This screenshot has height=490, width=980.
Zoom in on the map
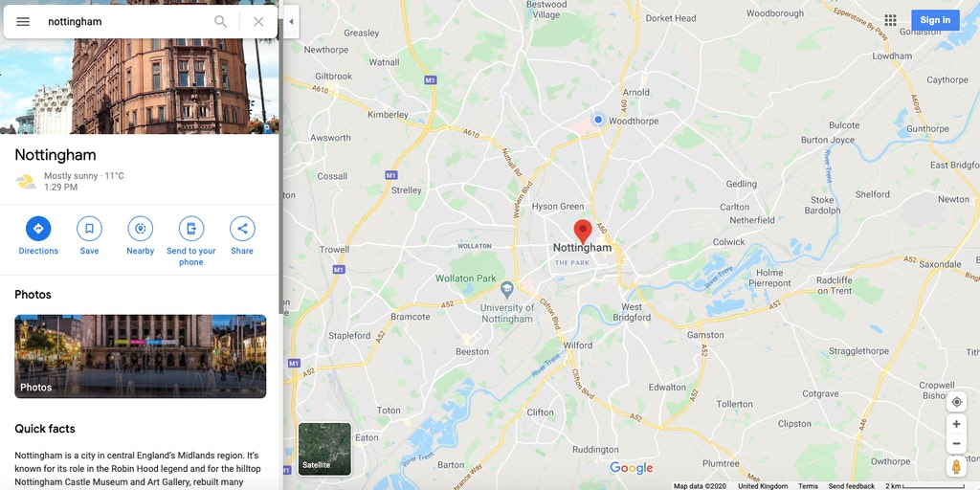click(x=956, y=424)
